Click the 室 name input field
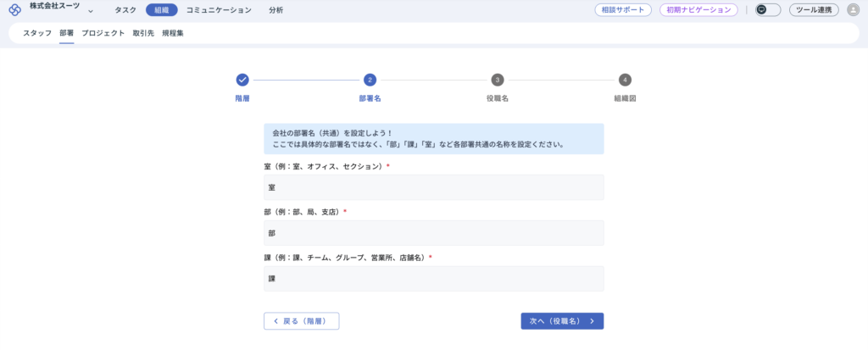 (x=433, y=188)
